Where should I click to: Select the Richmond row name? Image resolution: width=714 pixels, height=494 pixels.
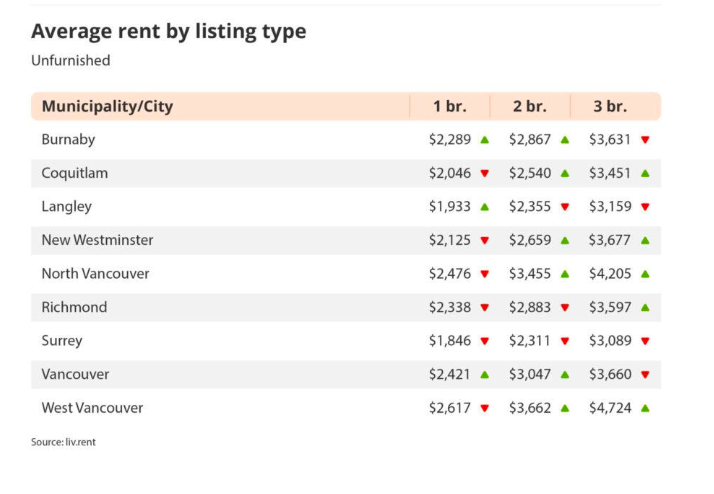tap(74, 307)
